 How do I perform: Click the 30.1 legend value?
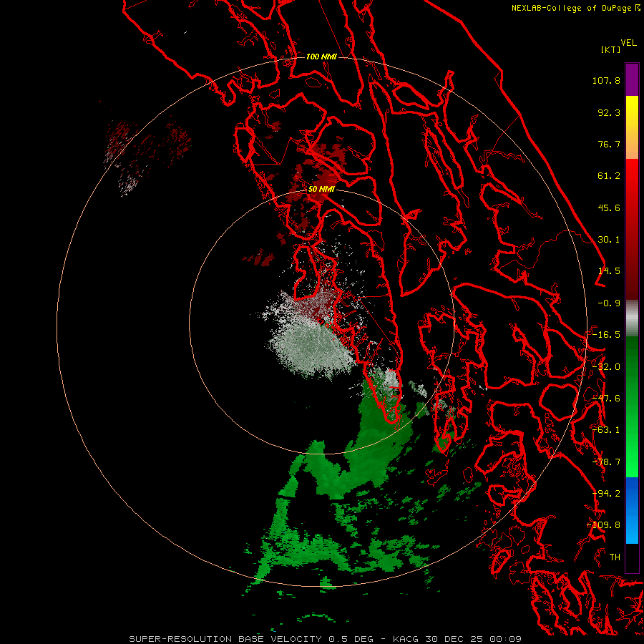coord(609,240)
